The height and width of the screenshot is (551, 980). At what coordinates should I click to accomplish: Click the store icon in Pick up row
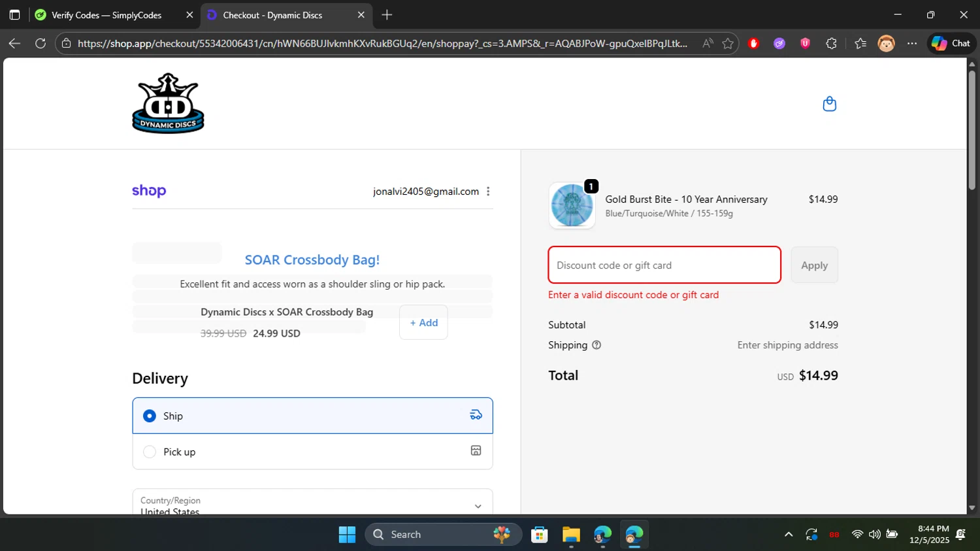[476, 451]
